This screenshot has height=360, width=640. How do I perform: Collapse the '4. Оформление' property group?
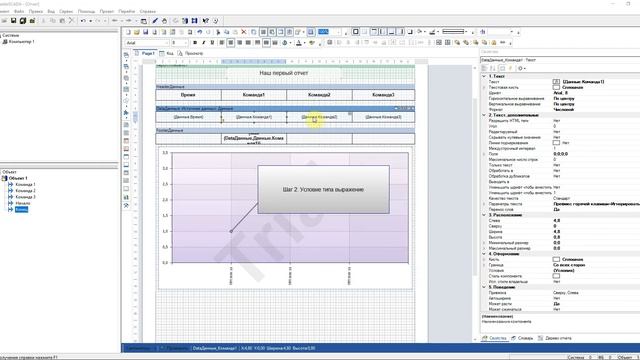(x=484, y=254)
